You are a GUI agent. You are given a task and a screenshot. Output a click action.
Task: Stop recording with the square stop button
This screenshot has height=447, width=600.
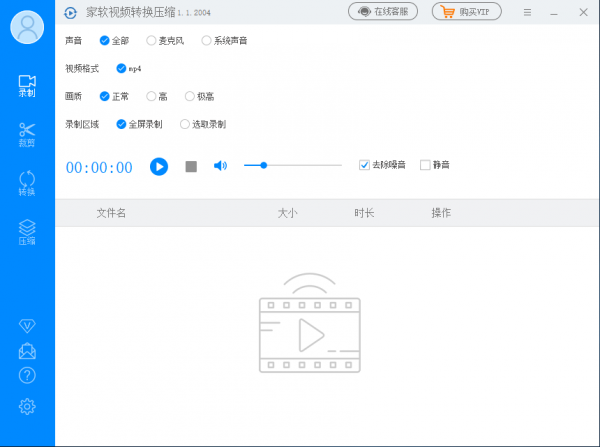click(x=191, y=166)
